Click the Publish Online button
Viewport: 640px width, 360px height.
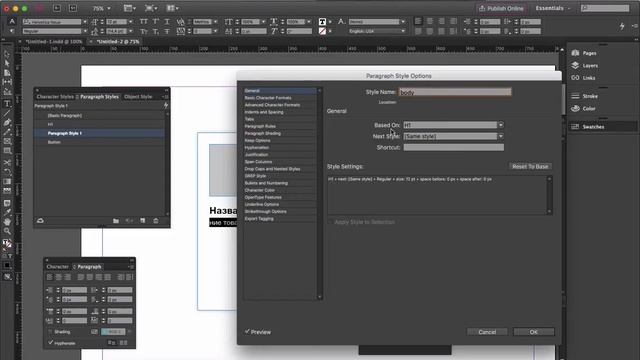click(x=501, y=8)
